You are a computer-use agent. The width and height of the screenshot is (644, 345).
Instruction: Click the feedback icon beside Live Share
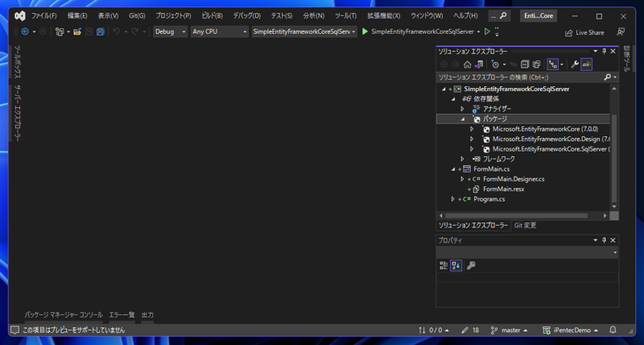pos(621,32)
